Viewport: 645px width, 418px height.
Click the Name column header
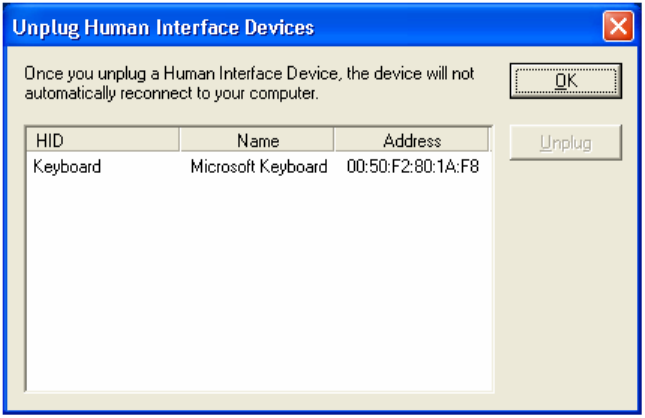[x=257, y=141]
